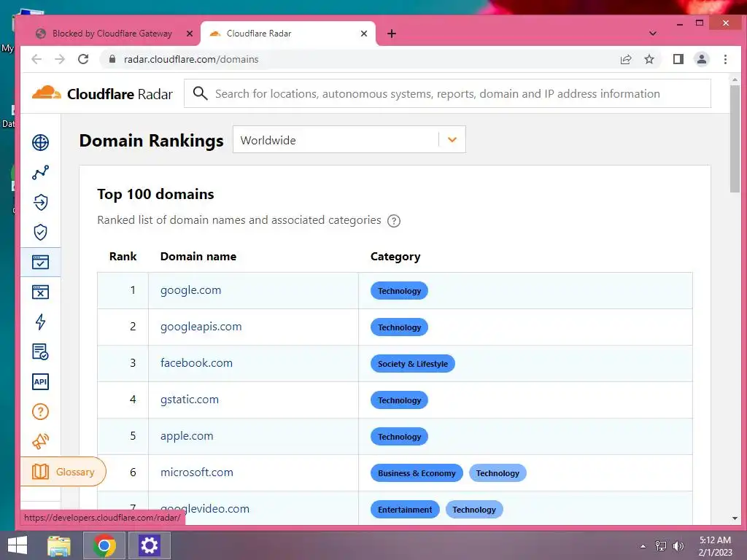The height and width of the screenshot is (560, 747).
Task: Open the Glossary sidebar button
Action: click(x=63, y=472)
